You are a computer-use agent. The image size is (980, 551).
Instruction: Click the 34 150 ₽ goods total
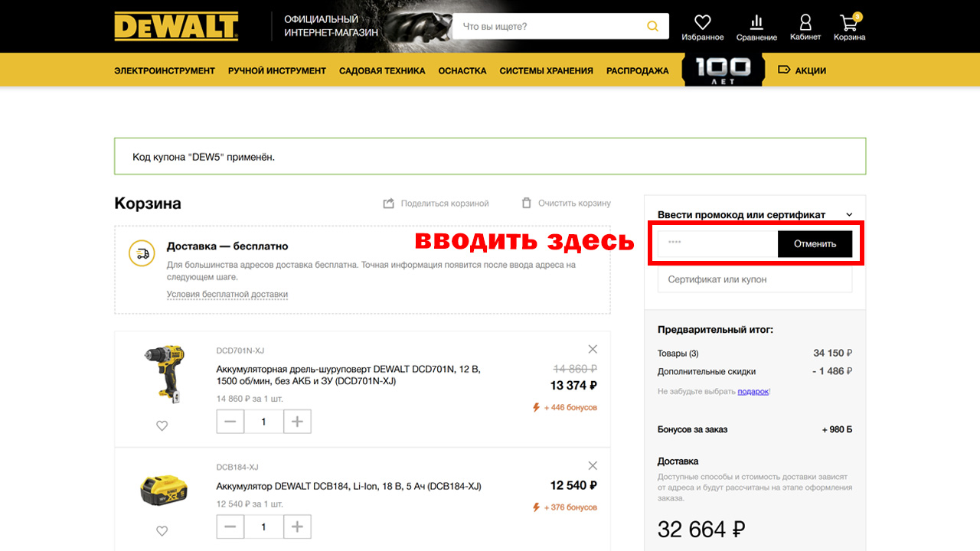click(833, 354)
